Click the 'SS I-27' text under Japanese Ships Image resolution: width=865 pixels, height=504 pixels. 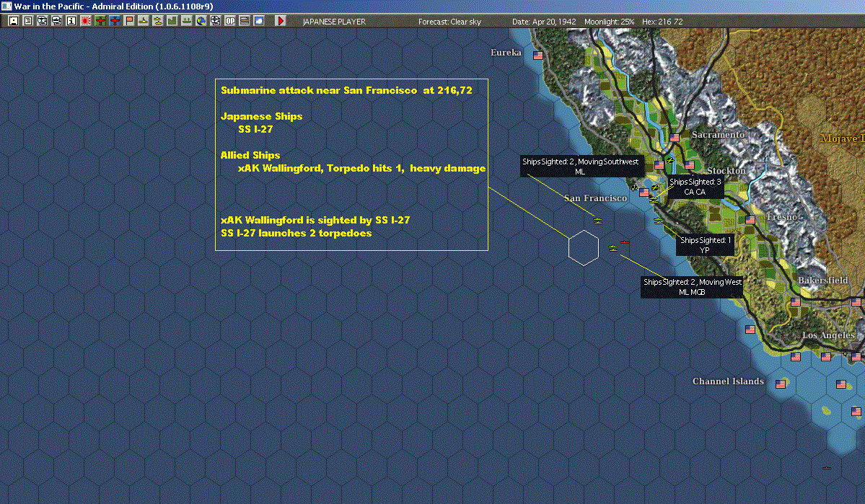coord(255,129)
